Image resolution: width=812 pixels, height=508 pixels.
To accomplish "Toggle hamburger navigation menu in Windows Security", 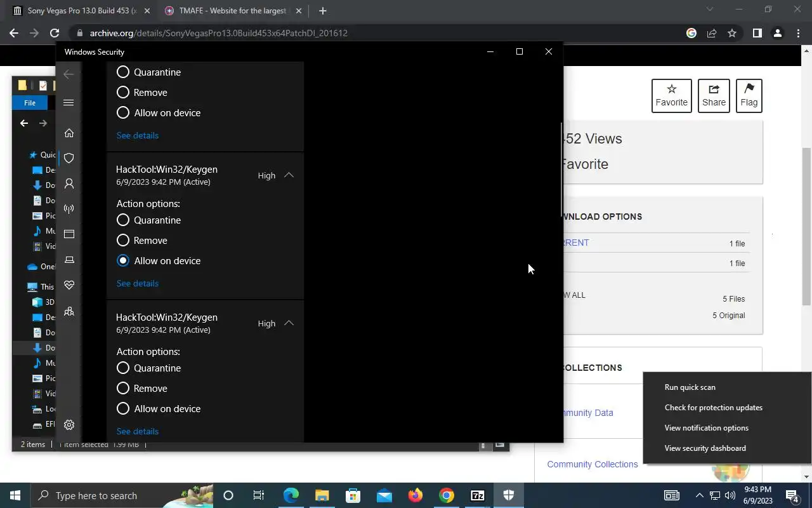I will point(69,102).
